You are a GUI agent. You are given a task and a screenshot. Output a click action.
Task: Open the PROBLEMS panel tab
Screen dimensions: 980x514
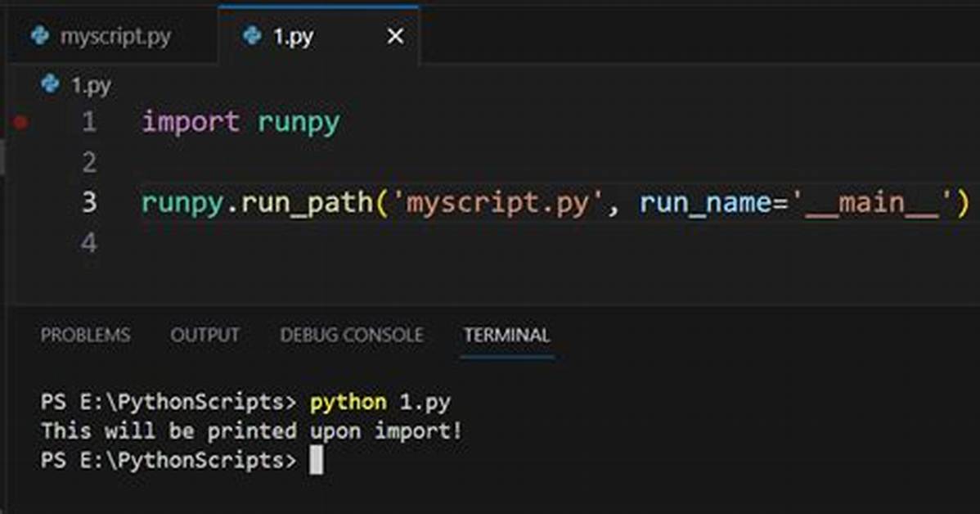pyautogui.click(x=86, y=335)
